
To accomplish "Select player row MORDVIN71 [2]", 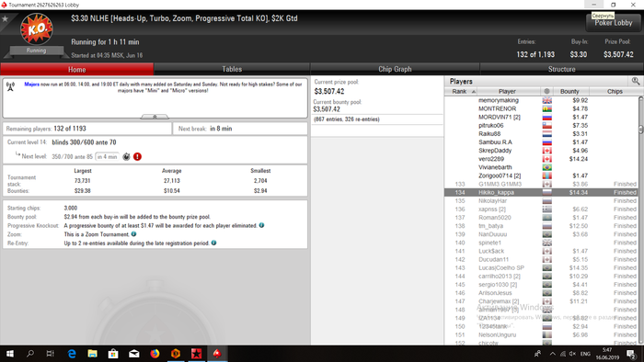I will coord(541,118).
